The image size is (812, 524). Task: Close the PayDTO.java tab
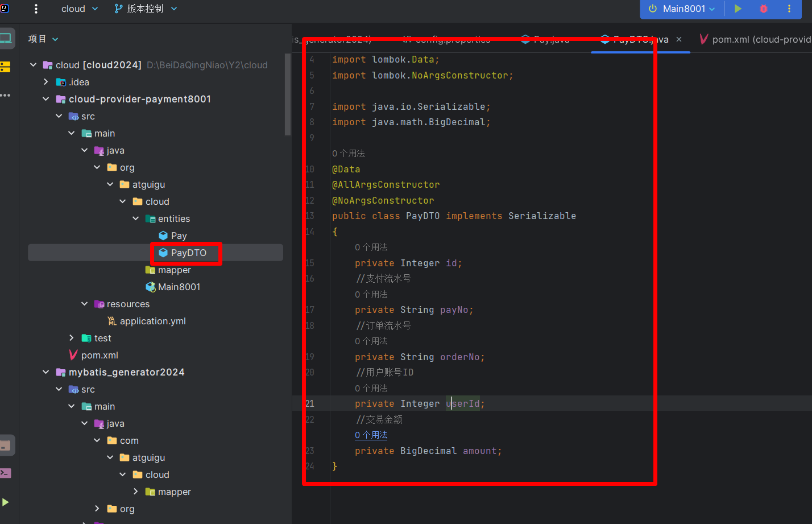tap(679, 39)
